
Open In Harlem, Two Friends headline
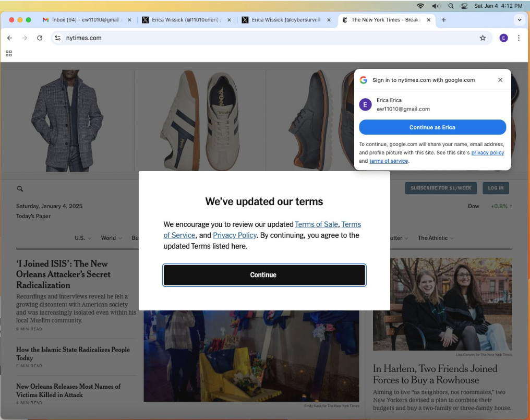(435, 374)
